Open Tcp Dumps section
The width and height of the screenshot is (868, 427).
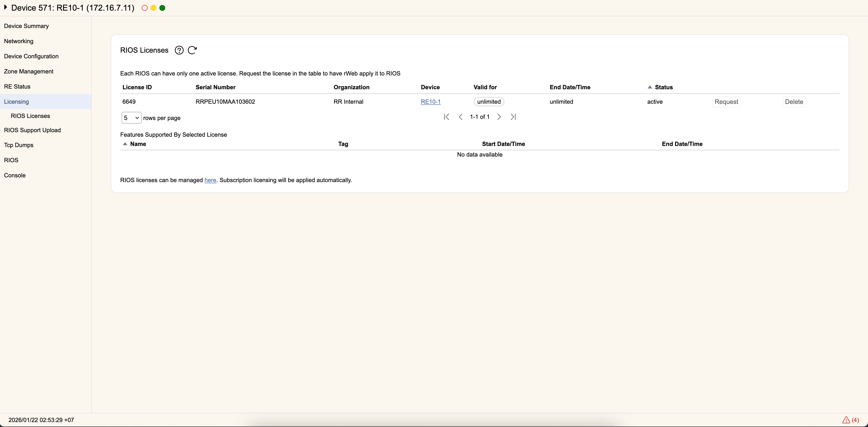(19, 145)
